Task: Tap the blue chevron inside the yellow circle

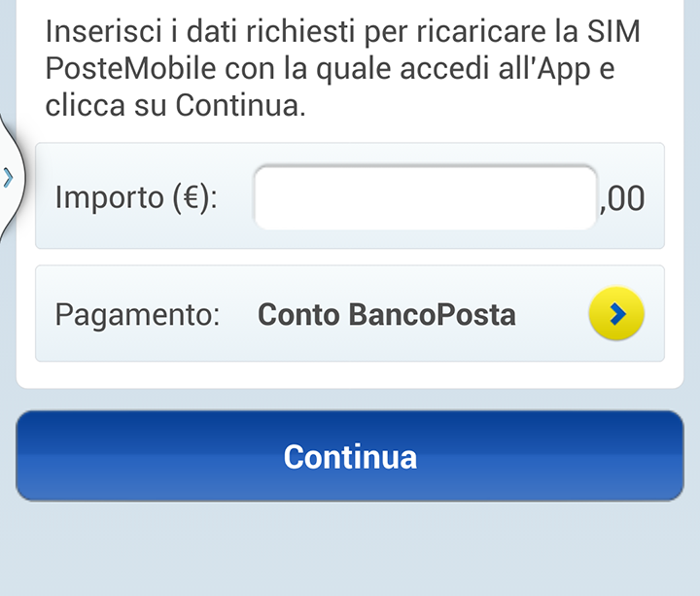Action: [x=617, y=313]
